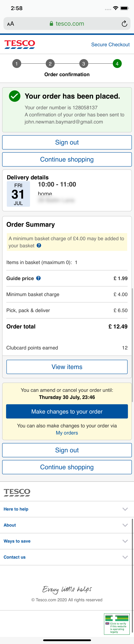Expand the Ways to save section
This screenshot has height=644, width=134.
point(67,541)
